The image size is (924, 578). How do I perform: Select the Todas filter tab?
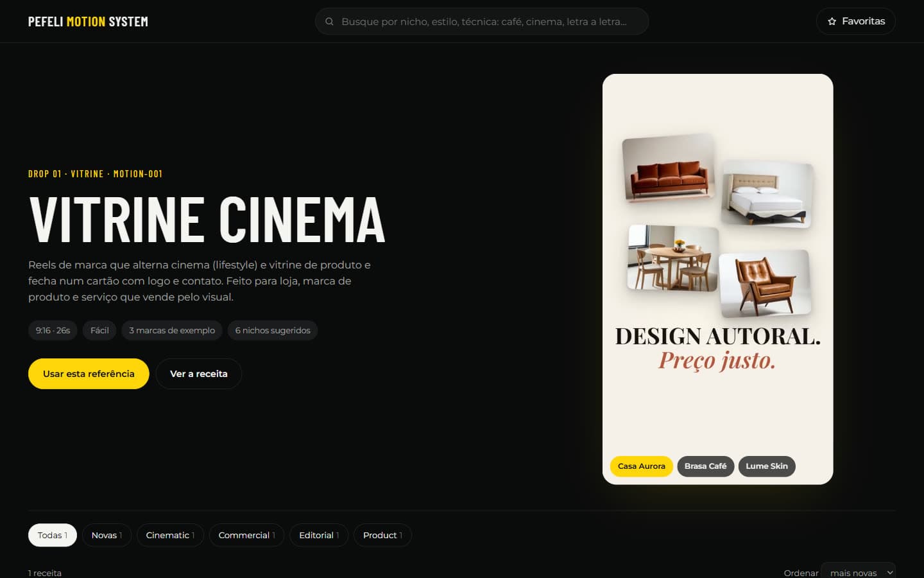click(53, 535)
